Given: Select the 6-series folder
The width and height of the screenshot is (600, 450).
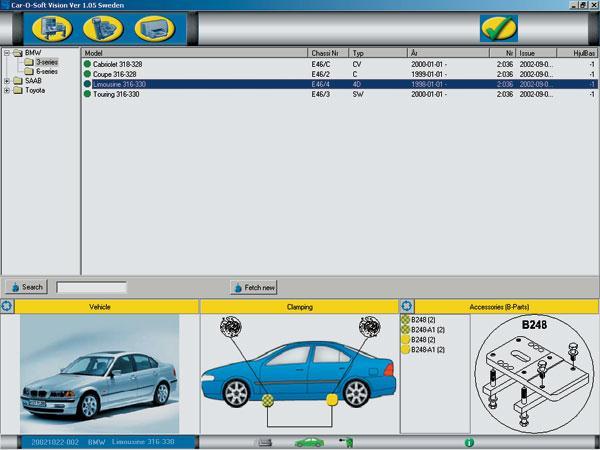Looking at the screenshot, I should [x=41, y=72].
